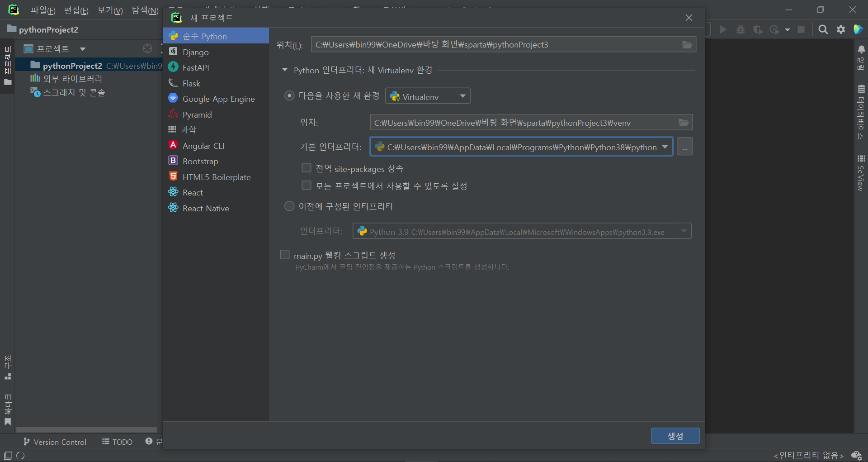Click select opened file target icon
Viewport: 868px width, 462px height.
[x=147, y=48]
